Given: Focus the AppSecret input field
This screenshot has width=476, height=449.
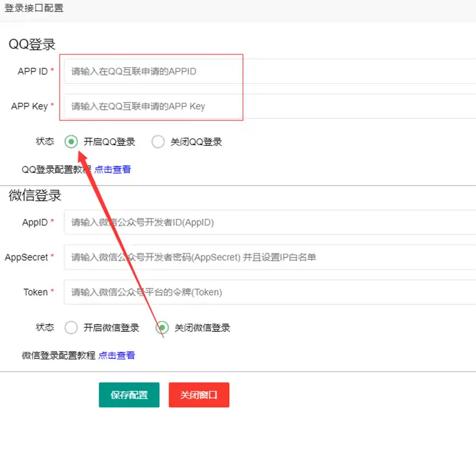Looking at the screenshot, I should click(268, 258).
